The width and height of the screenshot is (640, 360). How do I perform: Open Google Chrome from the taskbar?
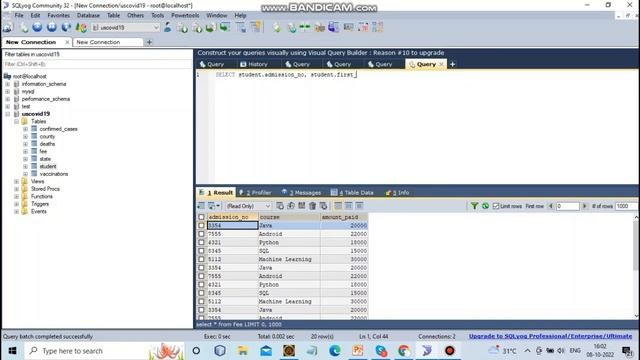click(404, 351)
